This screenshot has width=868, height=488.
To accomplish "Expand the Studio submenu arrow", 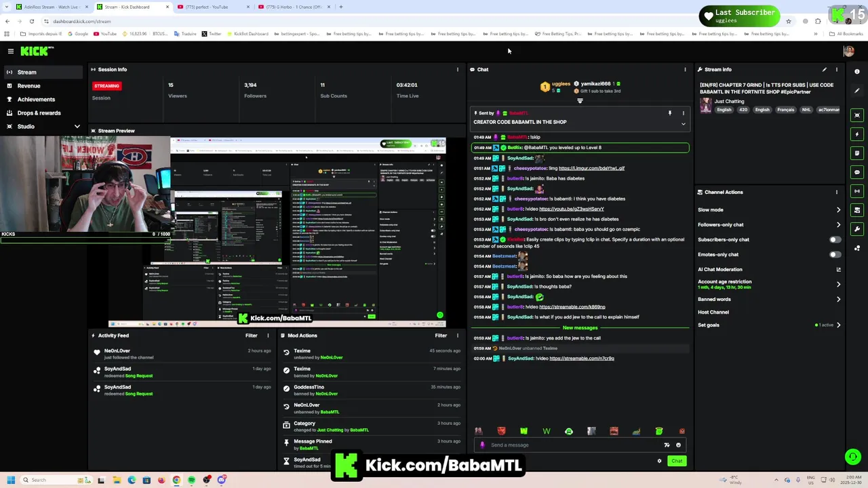I will pyautogui.click(x=77, y=126).
